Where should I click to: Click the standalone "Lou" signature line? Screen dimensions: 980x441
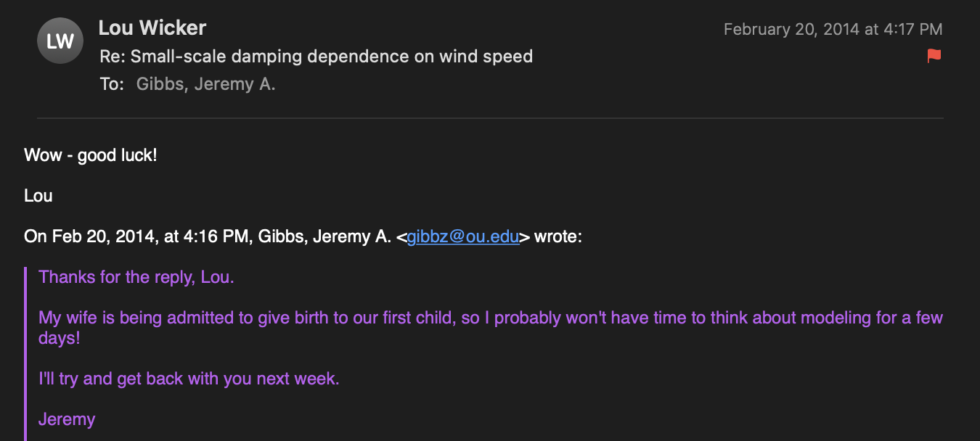(38, 196)
